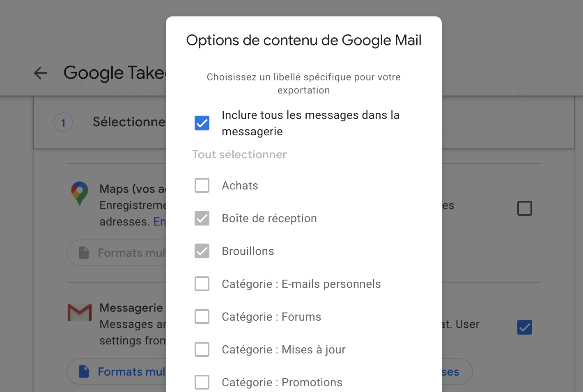Toggle the Boîte de réception checkbox
This screenshot has width=583, height=392.
(x=202, y=218)
